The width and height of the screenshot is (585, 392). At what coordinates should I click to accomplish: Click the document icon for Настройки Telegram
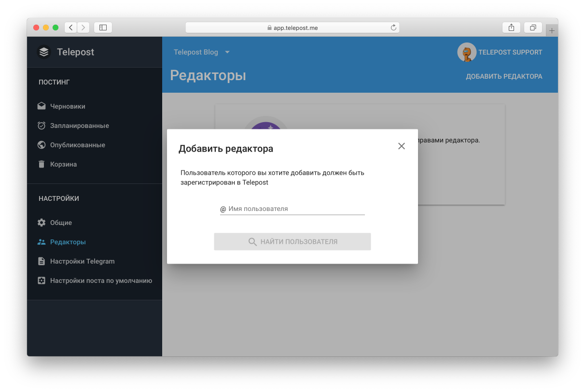click(42, 261)
